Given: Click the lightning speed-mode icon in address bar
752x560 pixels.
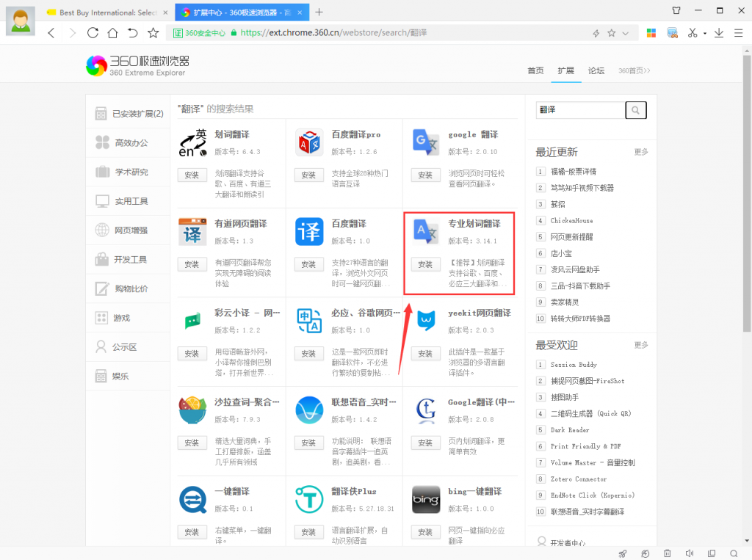Looking at the screenshot, I should [596, 33].
